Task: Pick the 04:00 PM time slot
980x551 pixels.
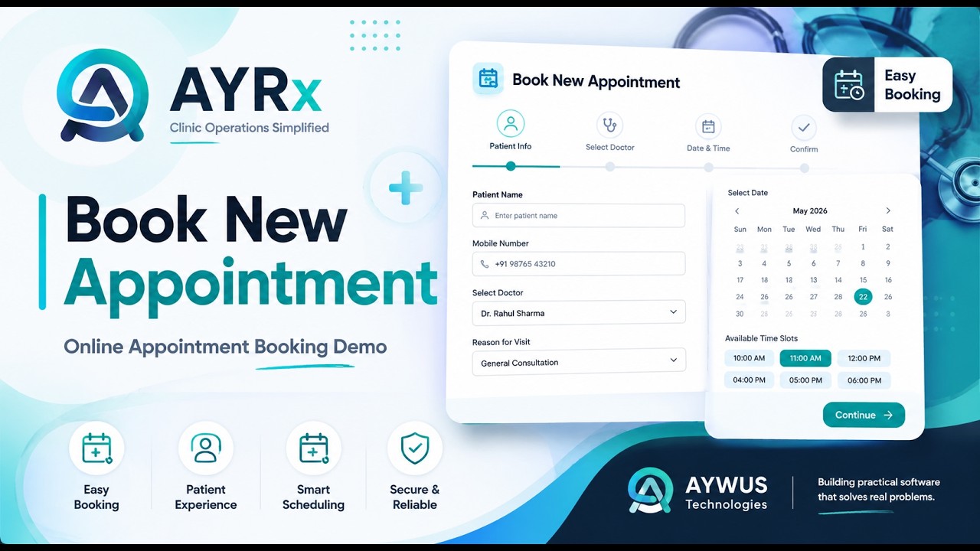Action: (x=749, y=380)
